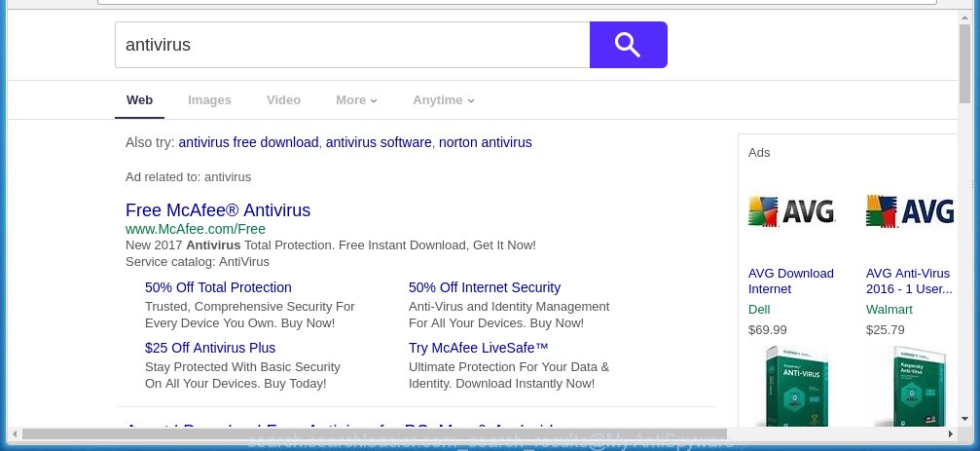Click AVG logo above AVG Anti-Virus 2016
Viewport: 980px width, 451px height.
(910, 212)
